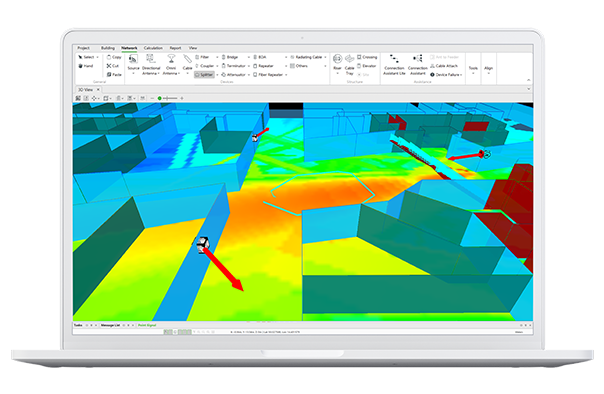Expand the Bridge dropdown arrow
The image size is (604, 394).
pyautogui.click(x=249, y=57)
